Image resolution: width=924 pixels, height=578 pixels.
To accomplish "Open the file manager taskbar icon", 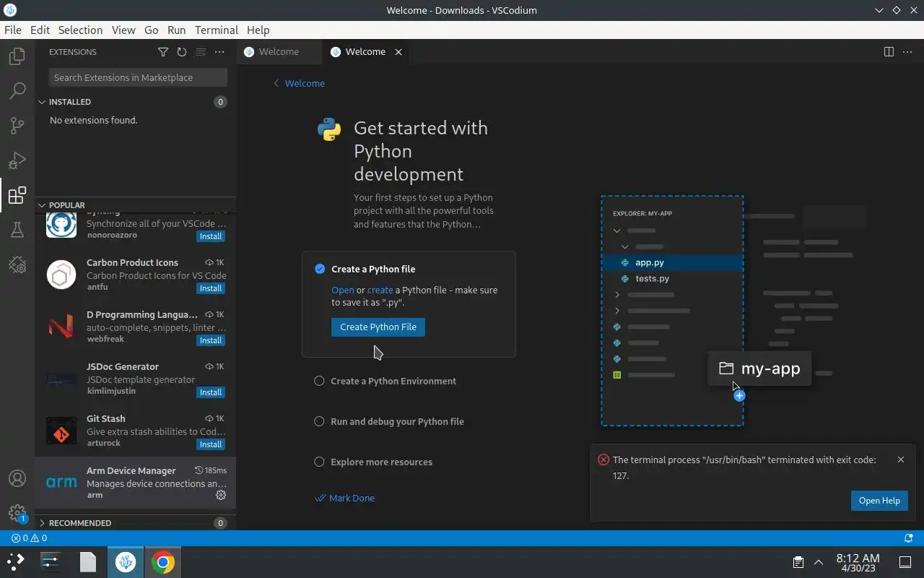I will pos(88,562).
